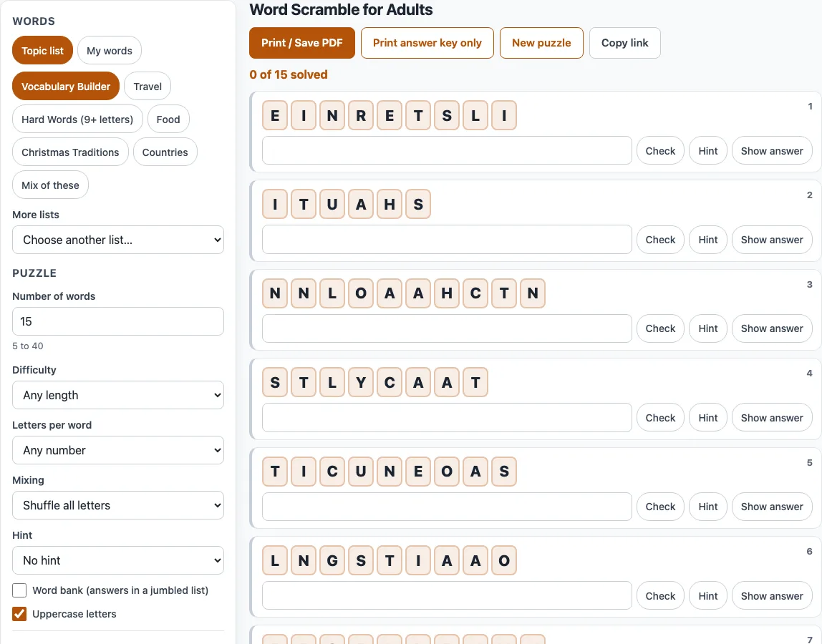
Task: Select the Mix of these option
Action: point(50,185)
